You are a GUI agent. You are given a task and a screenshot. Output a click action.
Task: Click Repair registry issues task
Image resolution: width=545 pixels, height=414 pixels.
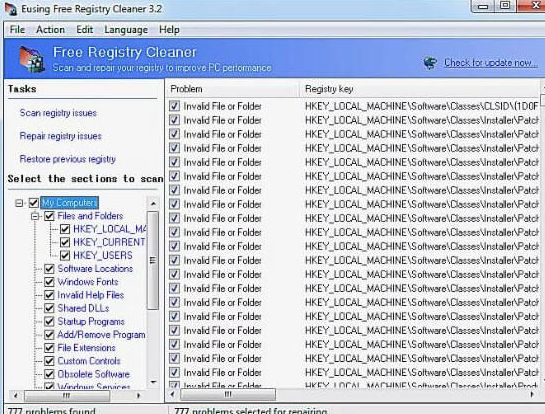coord(60,136)
